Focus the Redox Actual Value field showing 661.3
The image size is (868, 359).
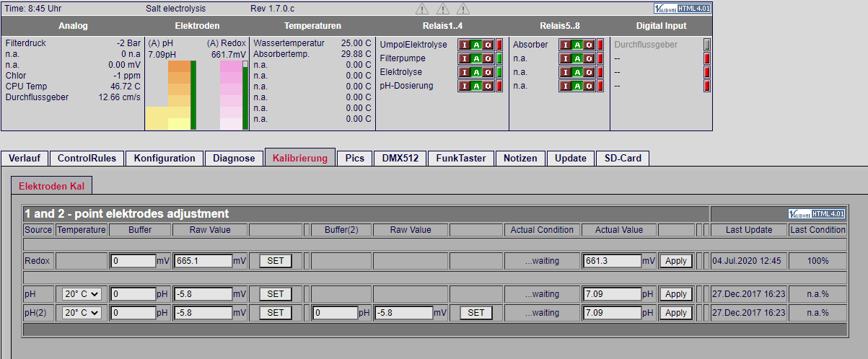tap(612, 261)
